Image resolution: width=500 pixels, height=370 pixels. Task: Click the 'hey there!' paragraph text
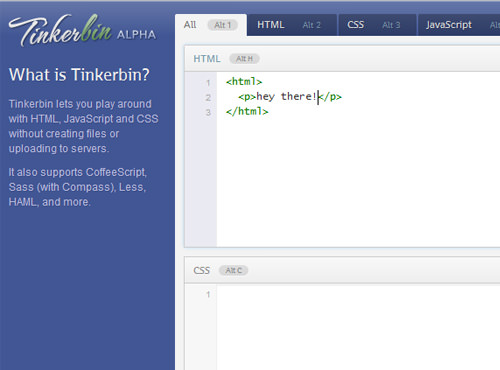coord(286,97)
